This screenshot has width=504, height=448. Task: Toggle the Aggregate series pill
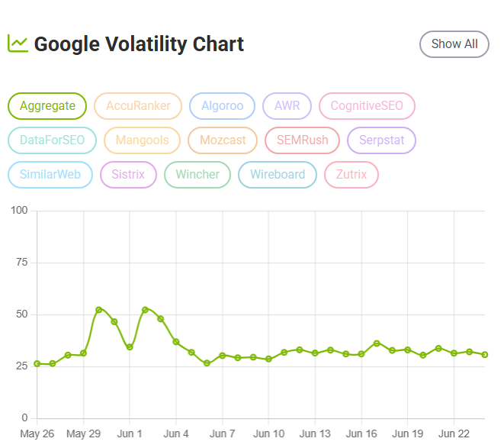[47, 106]
